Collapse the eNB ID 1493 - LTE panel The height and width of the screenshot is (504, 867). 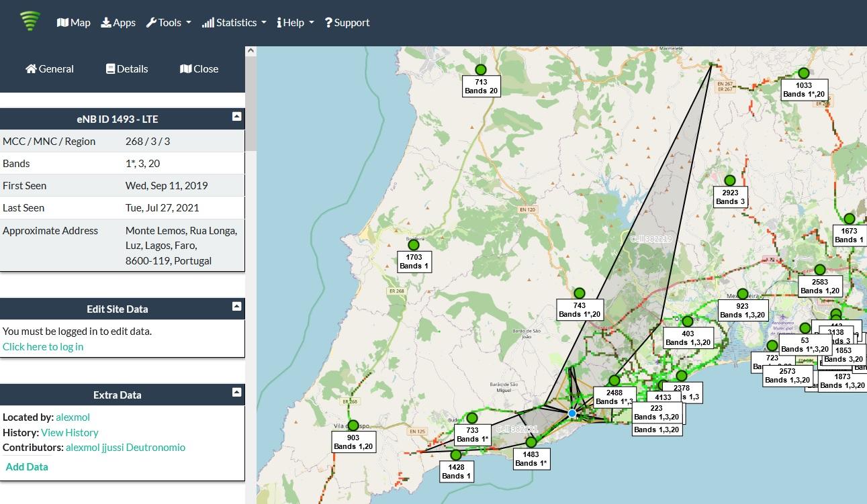coord(236,116)
